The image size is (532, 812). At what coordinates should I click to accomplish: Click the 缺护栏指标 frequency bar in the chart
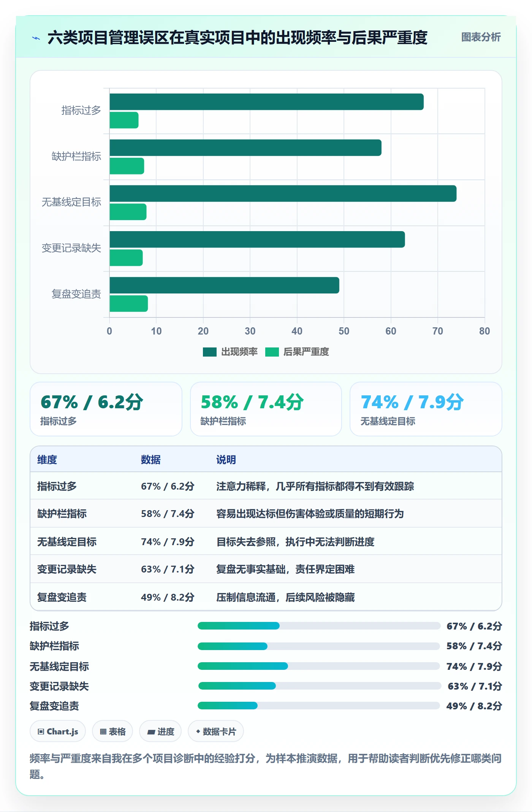(245, 147)
